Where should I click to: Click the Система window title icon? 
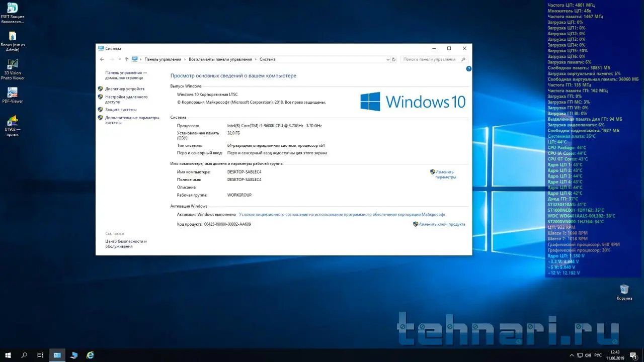(x=101, y=48)
